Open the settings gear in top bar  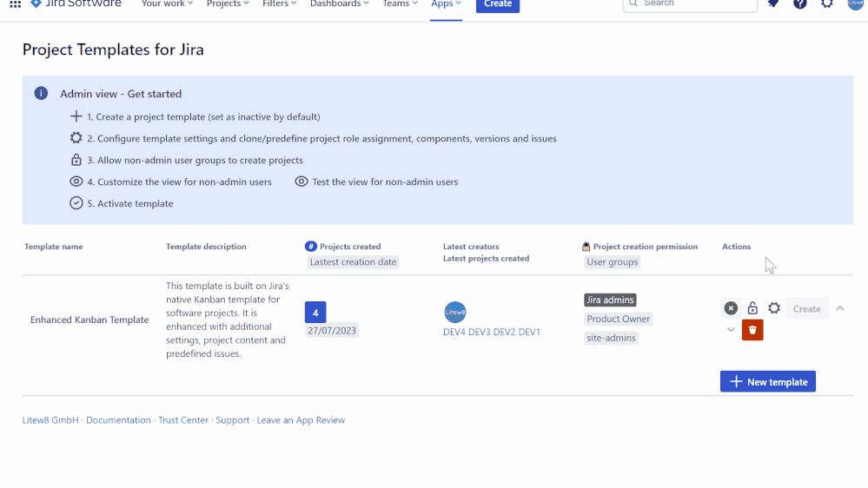click(x=827, y=3)
